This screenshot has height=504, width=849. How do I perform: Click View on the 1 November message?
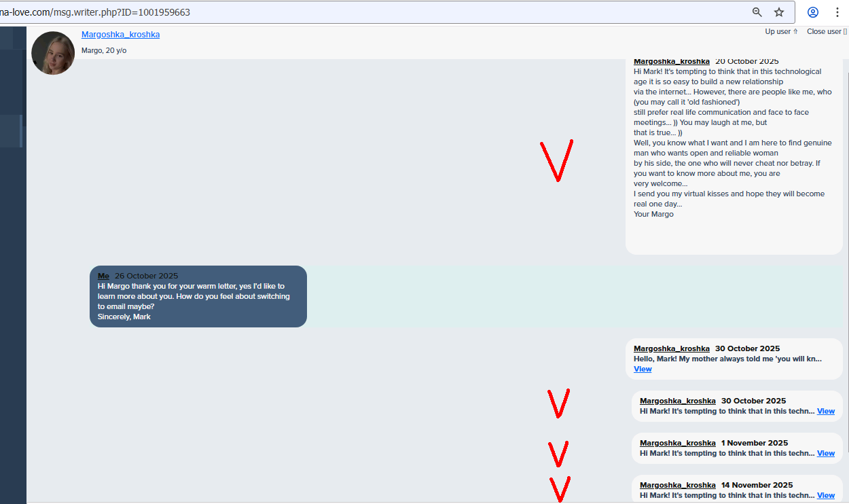[826, 453]
